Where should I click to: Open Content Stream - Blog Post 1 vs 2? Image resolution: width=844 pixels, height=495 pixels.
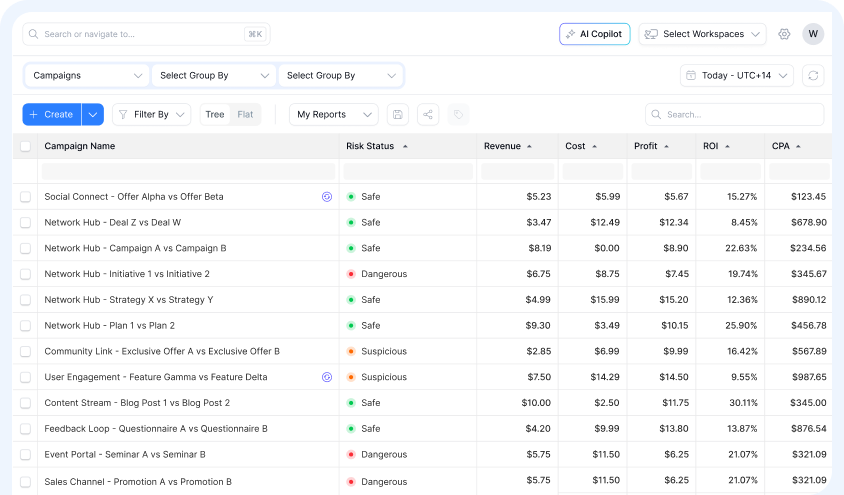click(x=137, y=403)
